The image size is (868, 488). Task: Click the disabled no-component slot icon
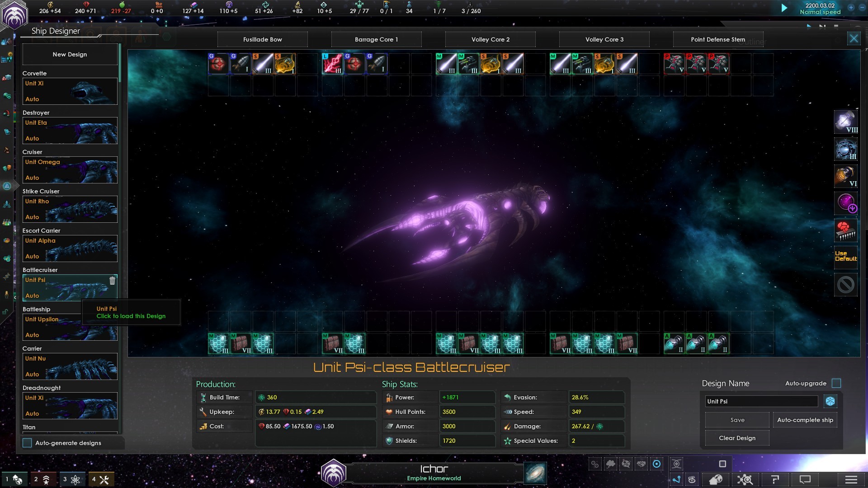pos(845,285)
